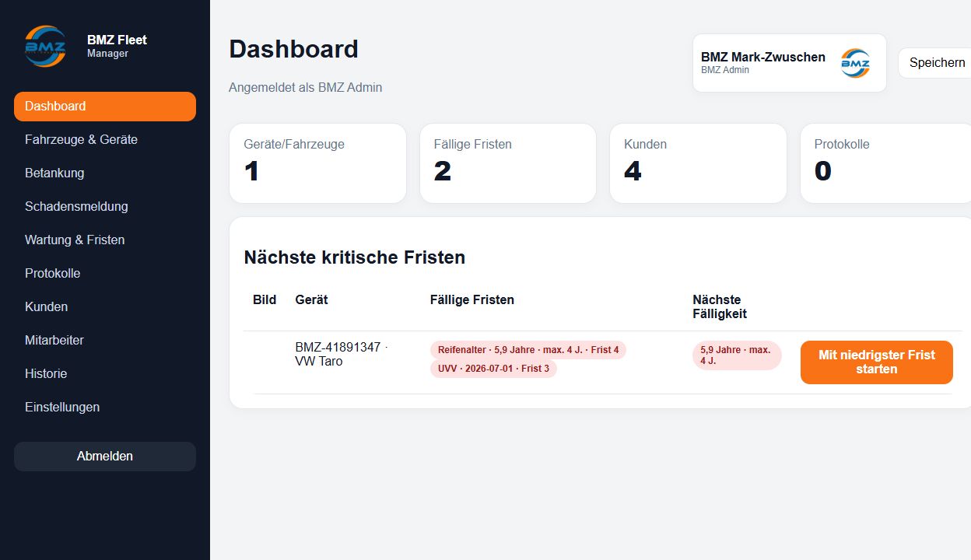The height and width of the screenshot is (560, 971).
Task: Start with Mit niedrigster Frist starten
Action: 877,362
